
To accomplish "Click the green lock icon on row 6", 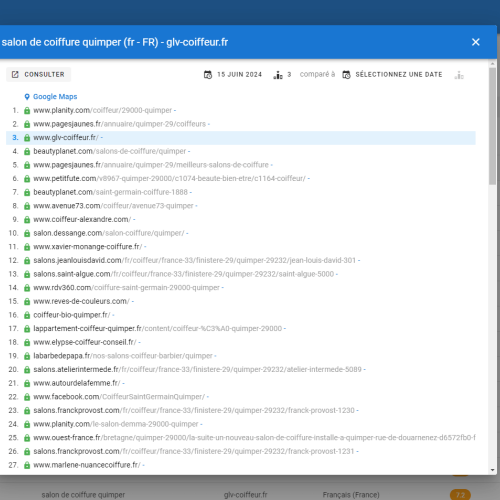I will pos(27,179).
